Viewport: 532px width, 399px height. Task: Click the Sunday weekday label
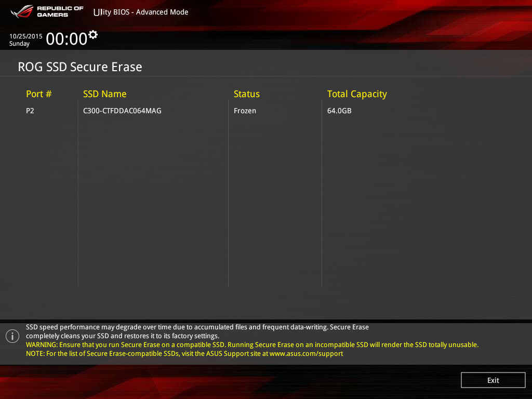click(19, 44)
